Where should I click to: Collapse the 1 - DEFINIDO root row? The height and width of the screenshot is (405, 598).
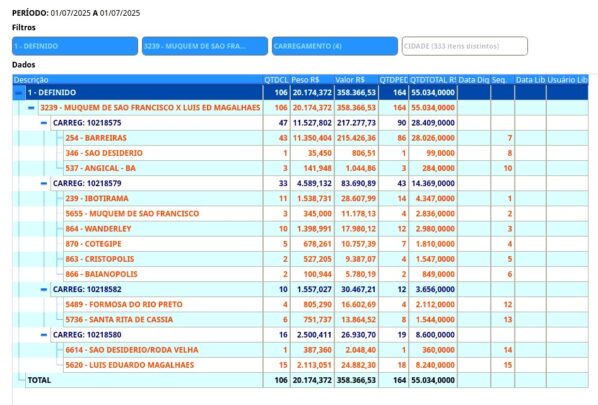click(18, 93)
